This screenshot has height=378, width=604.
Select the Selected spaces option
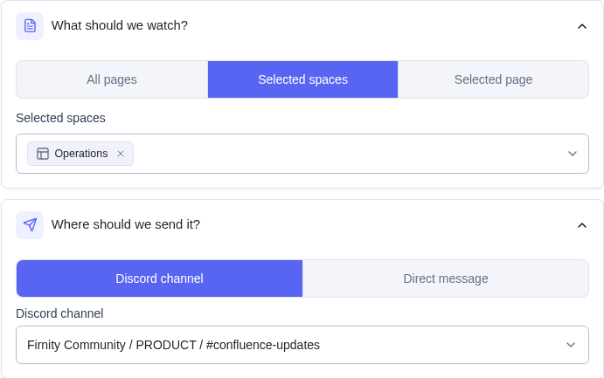click(x=303, y=79)
